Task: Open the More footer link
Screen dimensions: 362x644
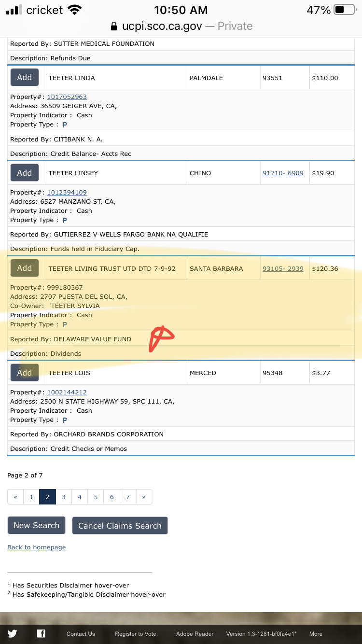Action: (316, 634)
